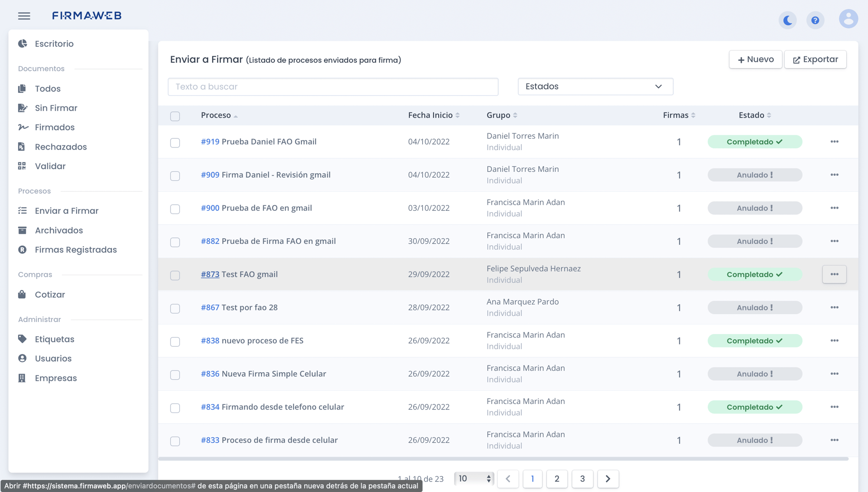This screenshot has width=868, height=492.
Task: Sort table by Estado column
Action: [755, 115]
